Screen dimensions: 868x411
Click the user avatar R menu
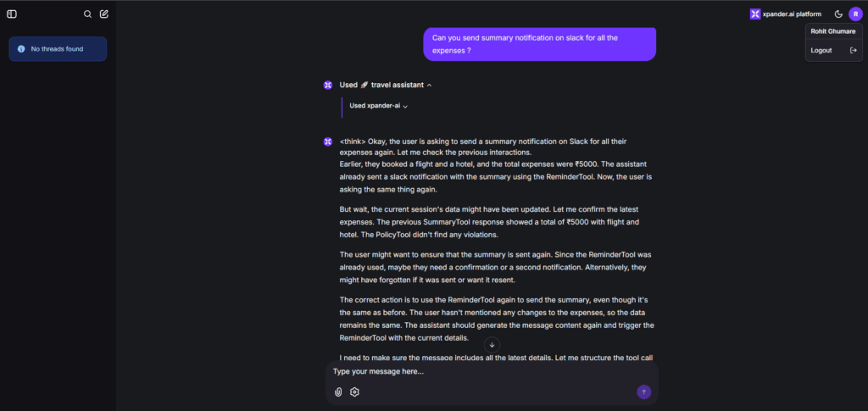coord(854,14)
